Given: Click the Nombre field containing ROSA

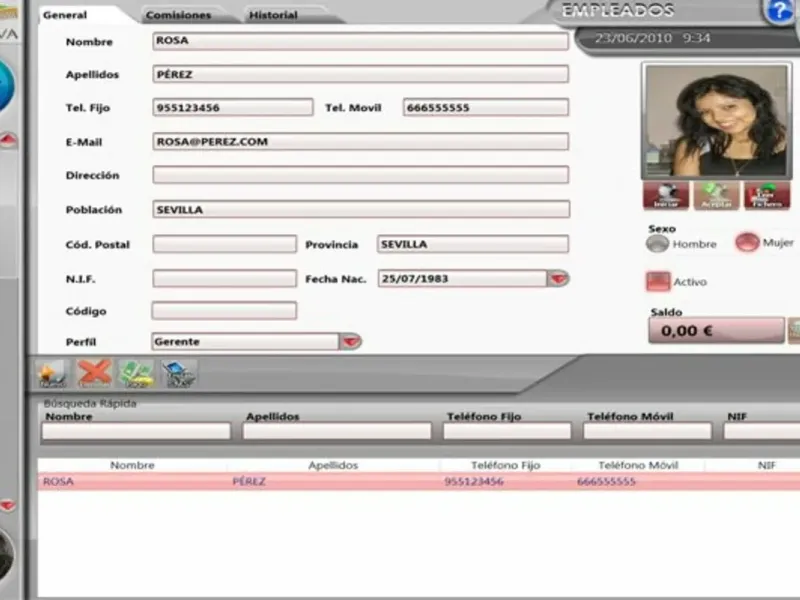Looking at the screenshot, I should [x=360, y=41].
